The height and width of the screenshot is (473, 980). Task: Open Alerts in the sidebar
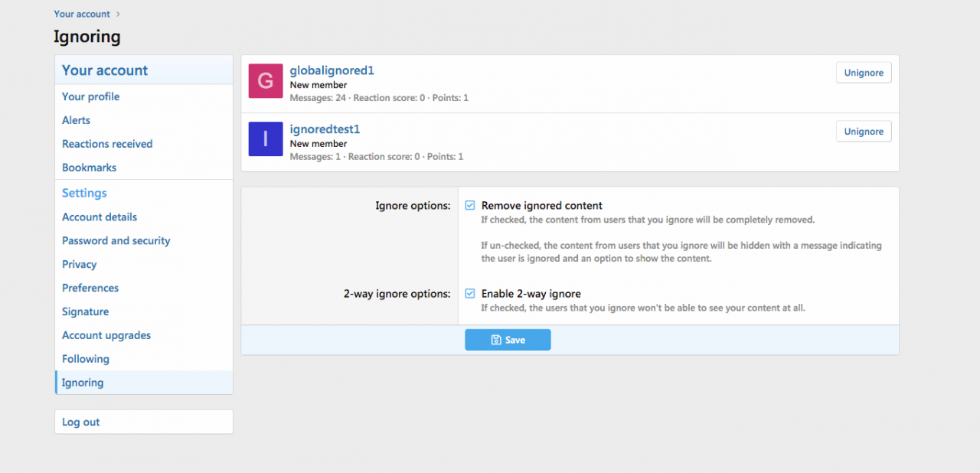(x=76, y=120)
